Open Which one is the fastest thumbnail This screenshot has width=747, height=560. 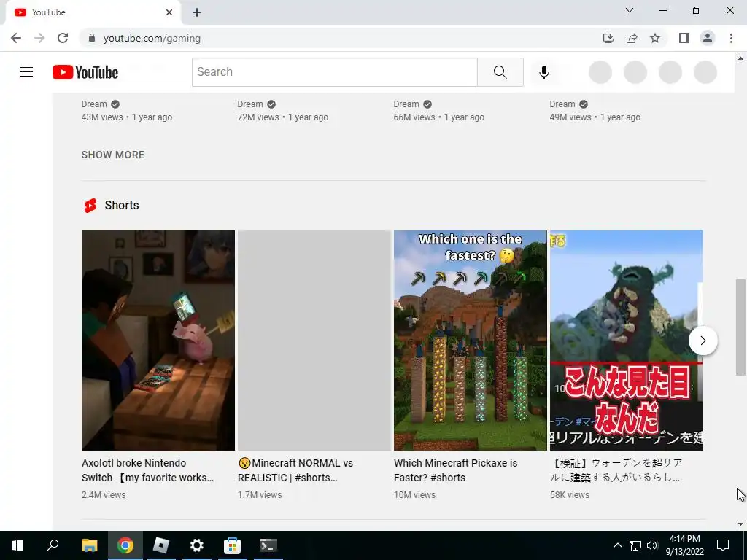[471, 341]
